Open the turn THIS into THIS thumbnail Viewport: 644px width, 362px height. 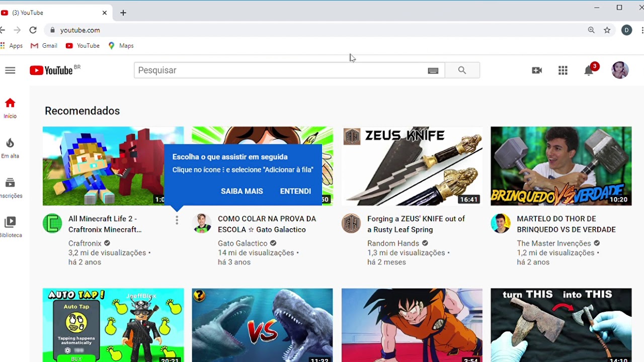[561, 325]
